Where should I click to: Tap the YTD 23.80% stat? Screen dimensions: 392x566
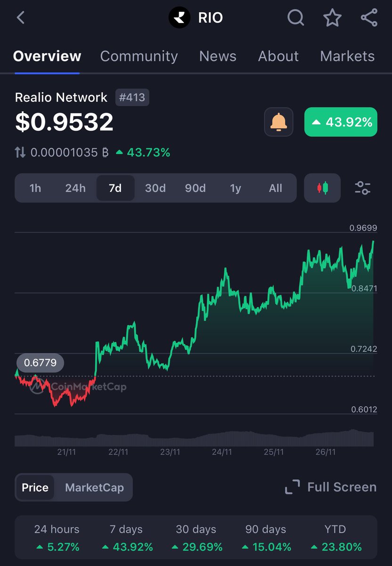pos(335,538)
